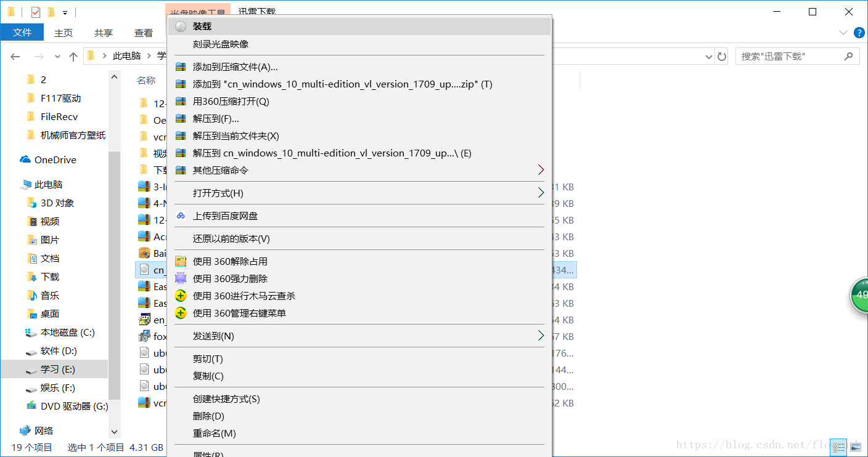Open the 共享 ribbon tab

104,33
